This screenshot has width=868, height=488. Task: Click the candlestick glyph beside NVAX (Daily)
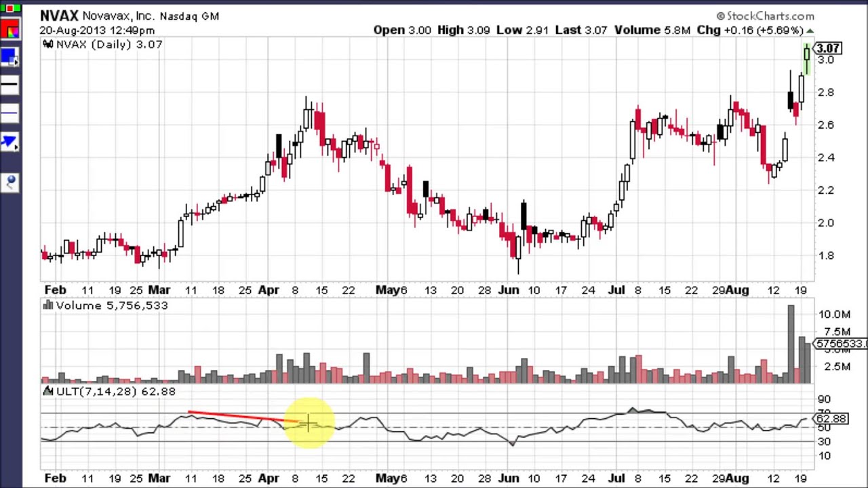point(47,44)
